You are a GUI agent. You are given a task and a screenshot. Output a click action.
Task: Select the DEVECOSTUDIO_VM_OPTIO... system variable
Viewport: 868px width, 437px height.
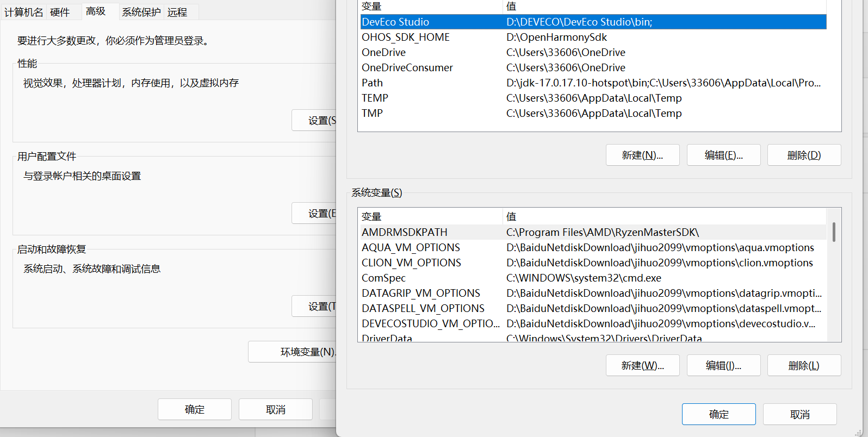pos(593,323)
